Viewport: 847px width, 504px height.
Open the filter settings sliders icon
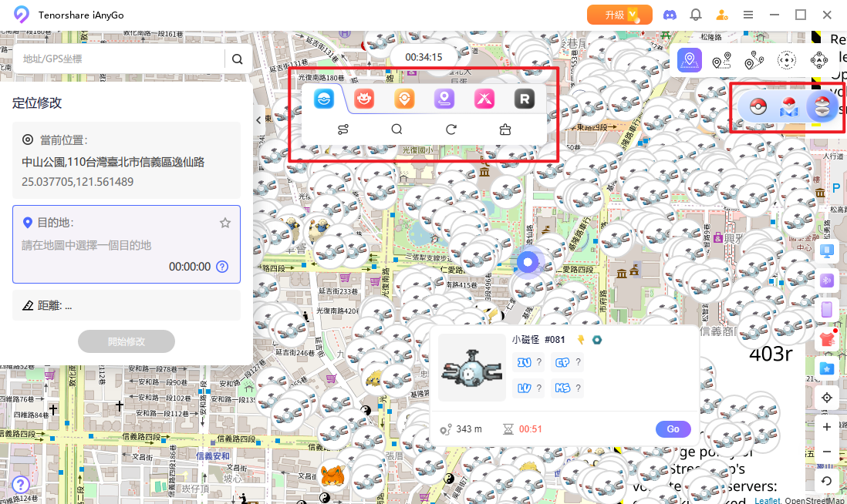click(343, 129)
